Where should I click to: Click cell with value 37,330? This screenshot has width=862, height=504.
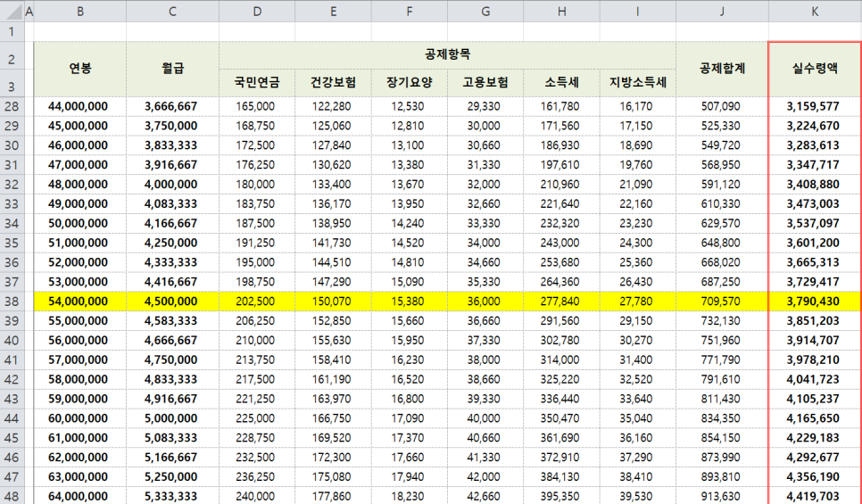pos(485,340)
